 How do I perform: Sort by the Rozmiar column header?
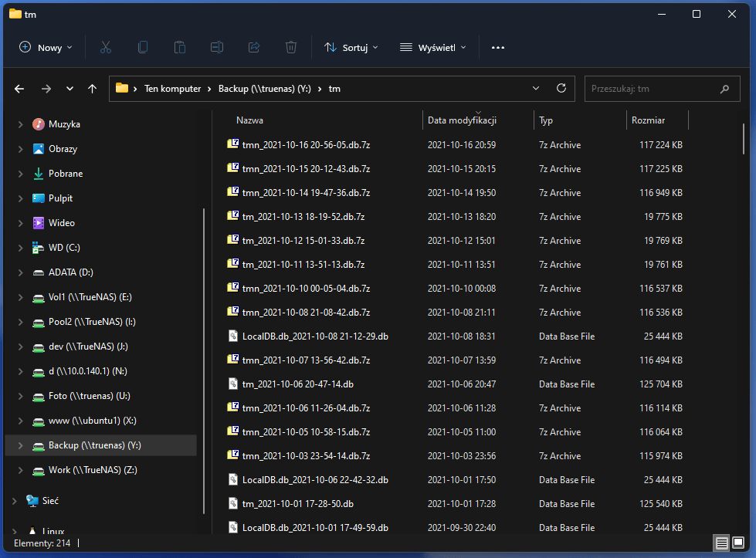pos(649,120)
